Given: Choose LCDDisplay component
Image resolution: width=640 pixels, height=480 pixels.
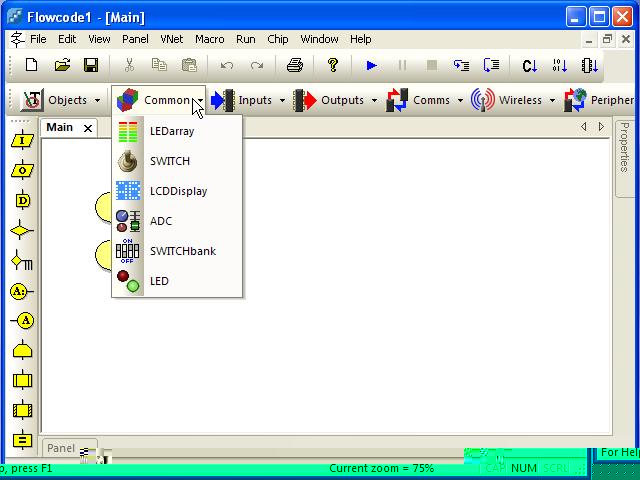Looking at the screenshot, I should pos(177,191).
